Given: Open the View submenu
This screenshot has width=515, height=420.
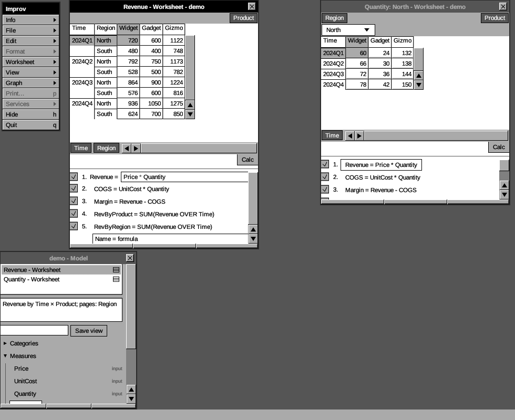Looking at the screenshot, I should click(x=31, y=72).
